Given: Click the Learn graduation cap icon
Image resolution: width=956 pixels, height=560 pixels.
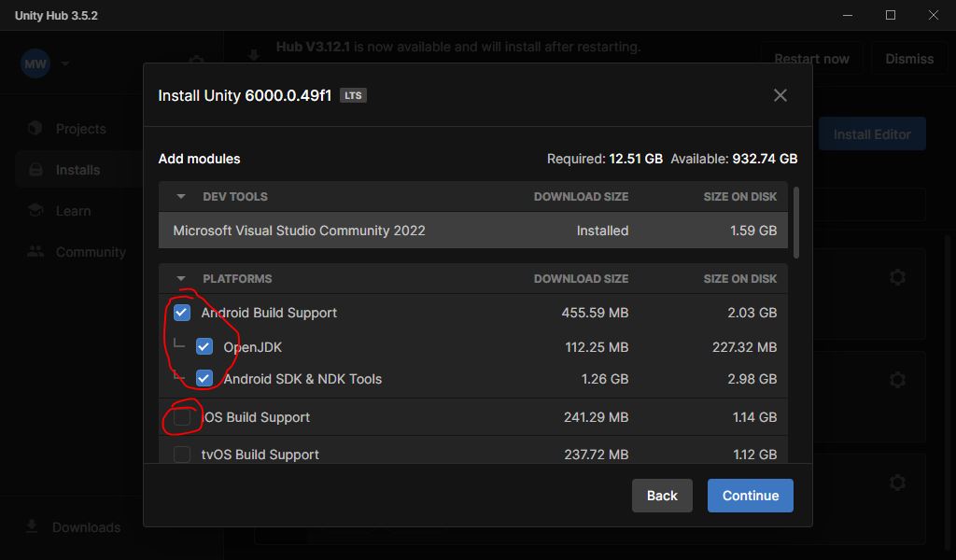Looking at the screenshot, I should tap(35, 211).
